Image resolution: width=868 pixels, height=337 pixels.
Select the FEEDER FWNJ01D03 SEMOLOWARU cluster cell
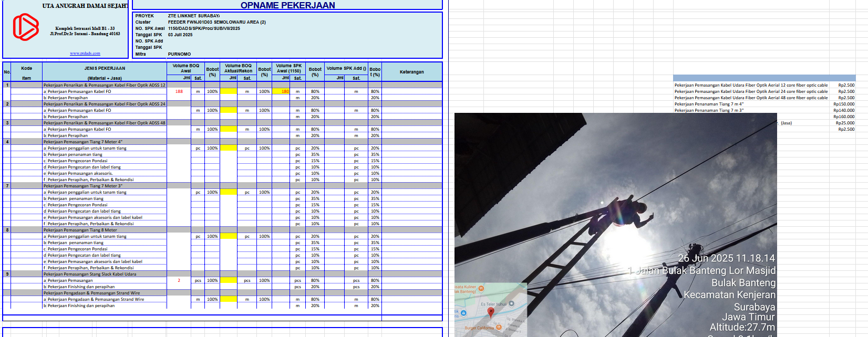[216, 22]
